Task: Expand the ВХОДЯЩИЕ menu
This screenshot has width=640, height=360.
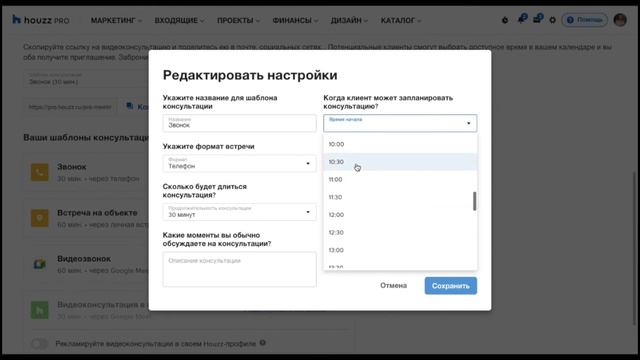Action: (179, 20)
